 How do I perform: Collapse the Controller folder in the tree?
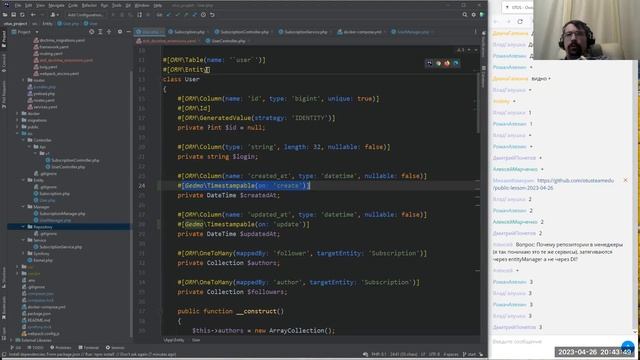[x=24, y=140]
